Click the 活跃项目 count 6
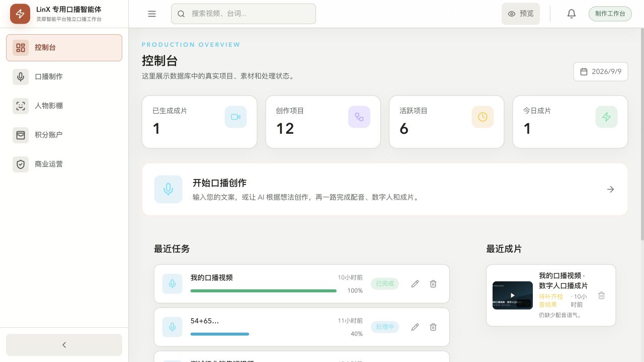 (404, 129)
